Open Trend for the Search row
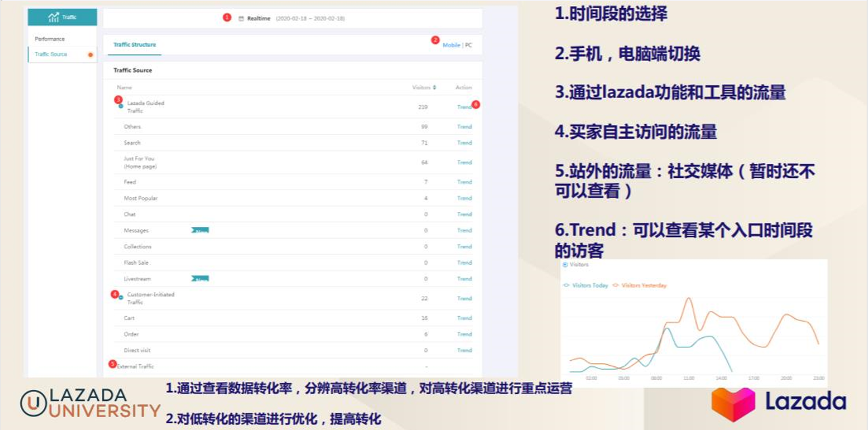868x430 pixels. (464, 143)
